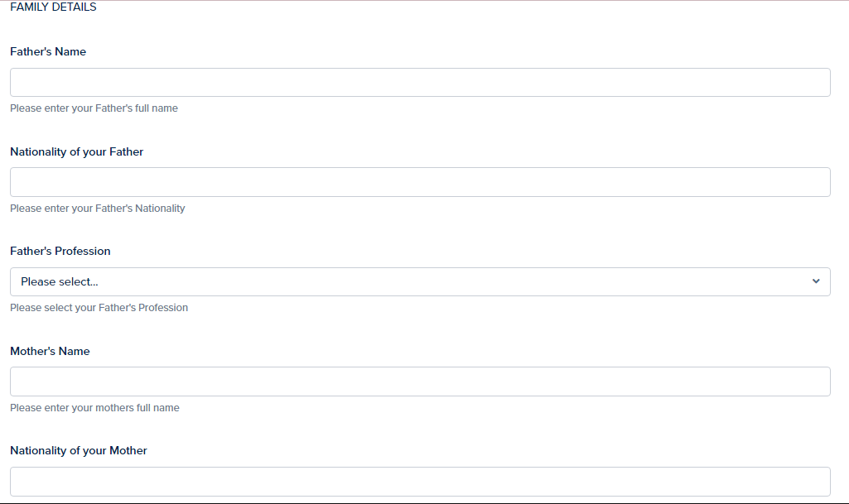
Task: Click the Father's Name text field
Action: pyautogui.click(x=420, y=83)
